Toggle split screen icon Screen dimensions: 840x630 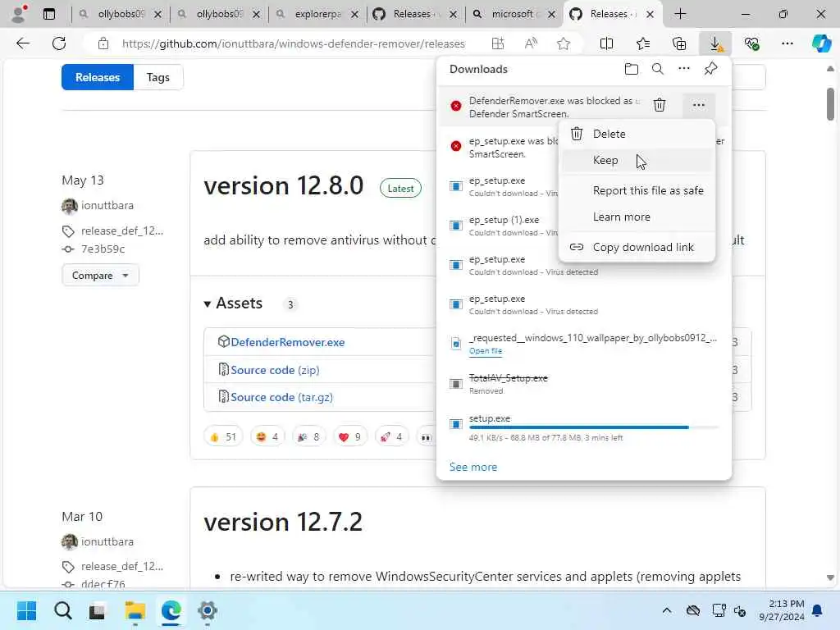[x=606, y=43]
